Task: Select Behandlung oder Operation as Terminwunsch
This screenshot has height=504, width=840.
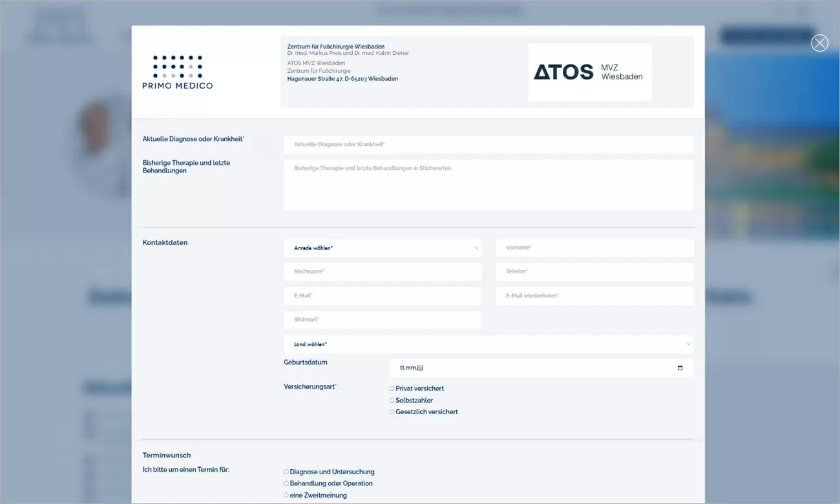Action: [286, 483]
